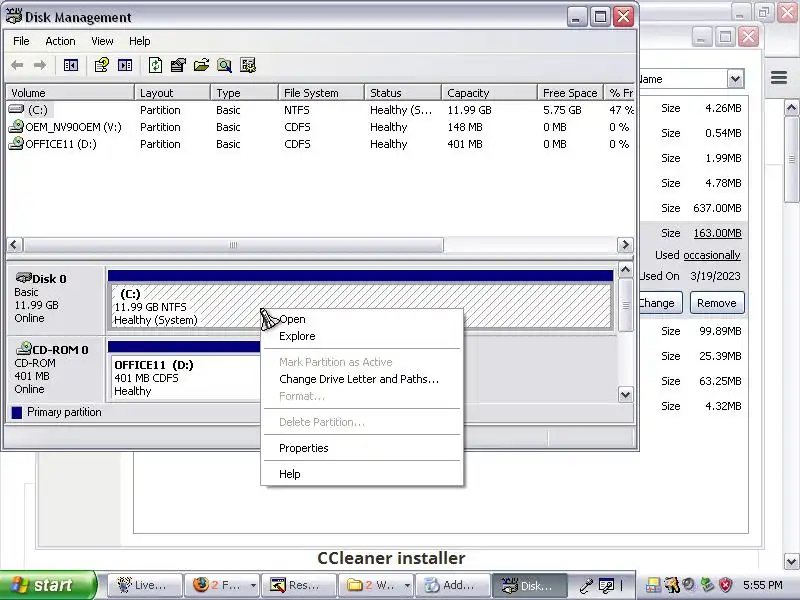Sort by the Status column header
Screen dimensions: 800x600
403,93
